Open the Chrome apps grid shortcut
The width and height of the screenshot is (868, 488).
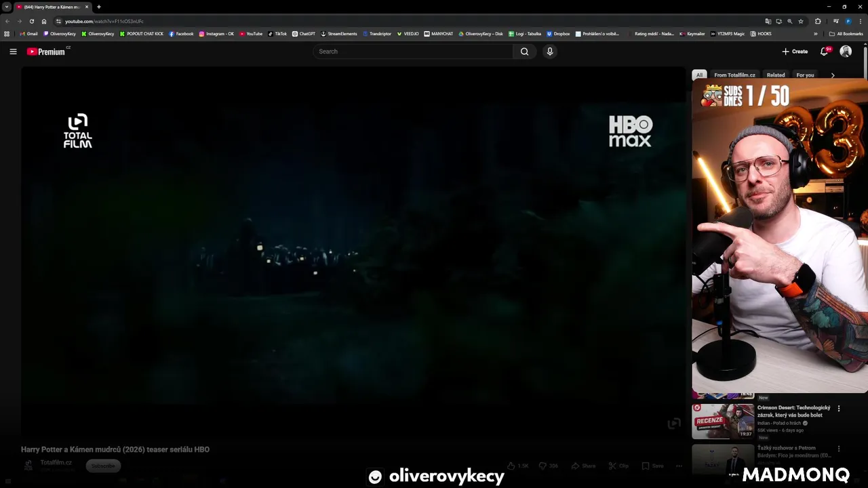(x=7, y=33)
